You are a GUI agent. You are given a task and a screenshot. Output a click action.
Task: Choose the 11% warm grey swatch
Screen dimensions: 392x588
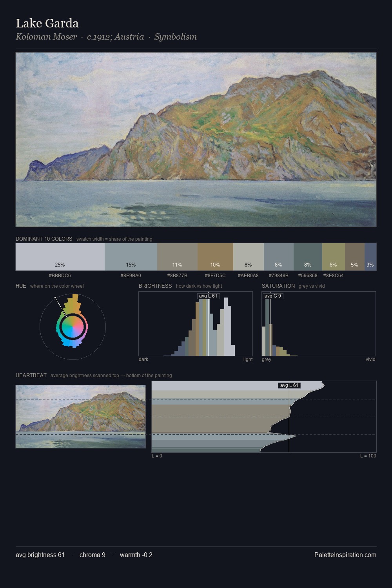[x=177, y=257]
